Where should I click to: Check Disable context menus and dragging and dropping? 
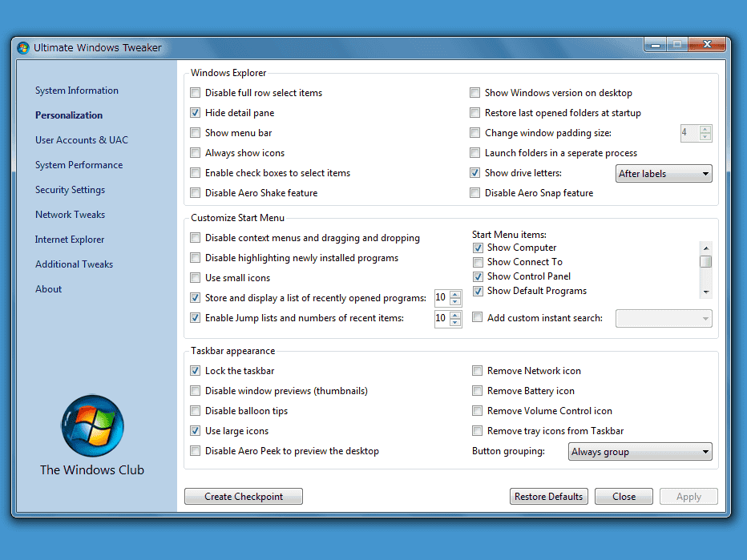pos(195,238)
